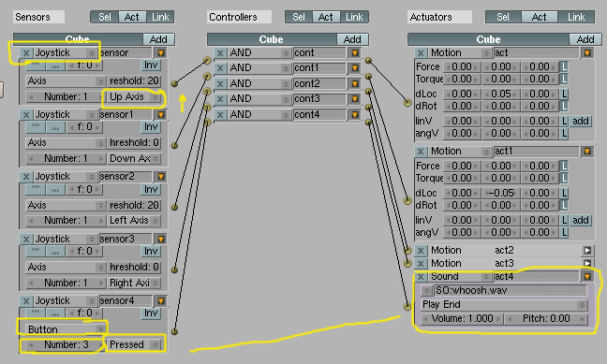
Task: Open AND type dropdown for cont2
Action: click(x=259, y=83)
